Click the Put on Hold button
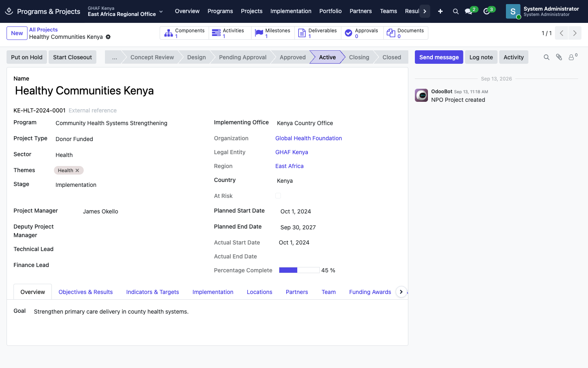The height and width of the screenshot is (368, 588). 27,57
